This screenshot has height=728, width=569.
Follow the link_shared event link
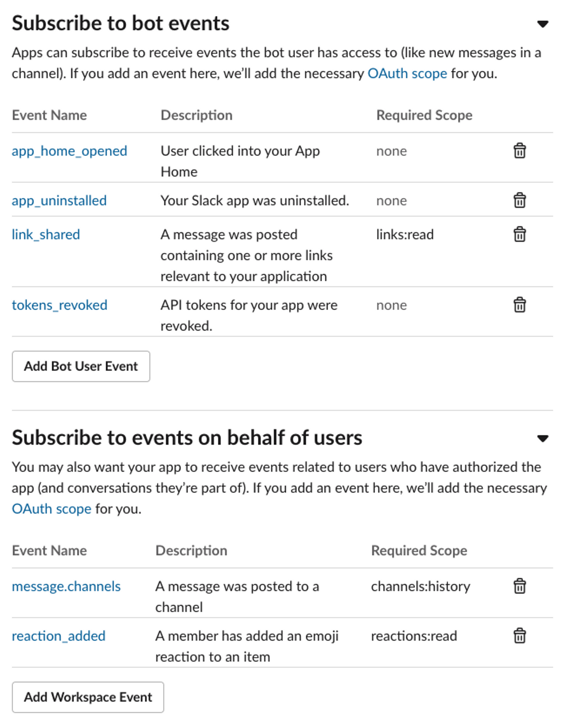coord(46,235)
